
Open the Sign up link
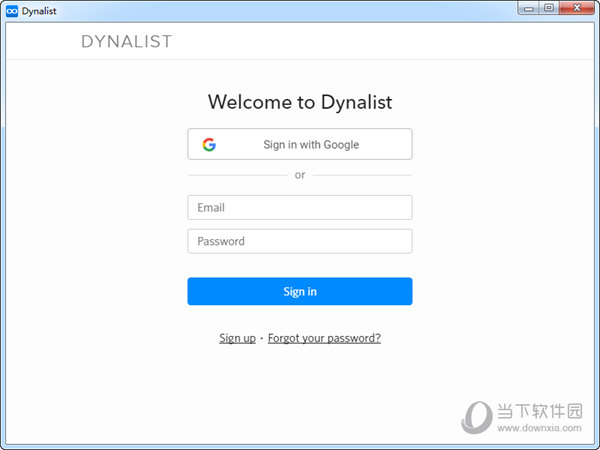(237, 338)
